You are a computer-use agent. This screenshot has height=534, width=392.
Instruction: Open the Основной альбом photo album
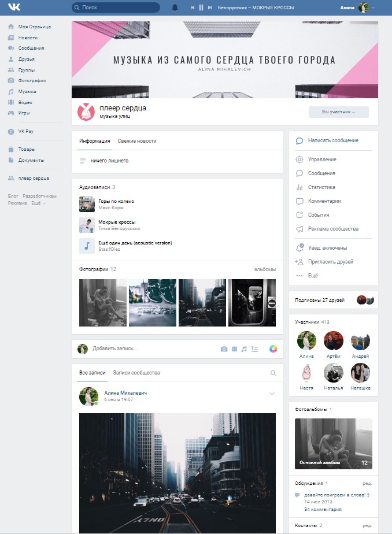[x=334, y=444]
